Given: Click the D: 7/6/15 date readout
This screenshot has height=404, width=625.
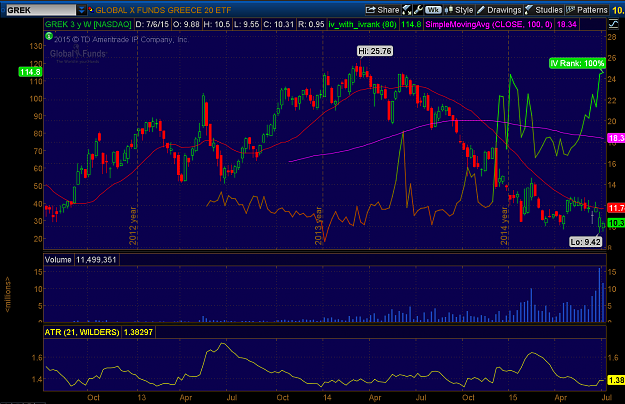Looking at the screenshot, I should tap(152, 24).
